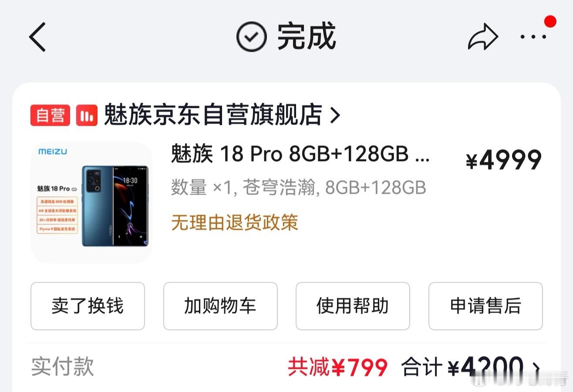The width and height of the screenshot is (573, 392).
Task: Open the 魅族京东自营旗舰店 store link
Action: point(213,115)
